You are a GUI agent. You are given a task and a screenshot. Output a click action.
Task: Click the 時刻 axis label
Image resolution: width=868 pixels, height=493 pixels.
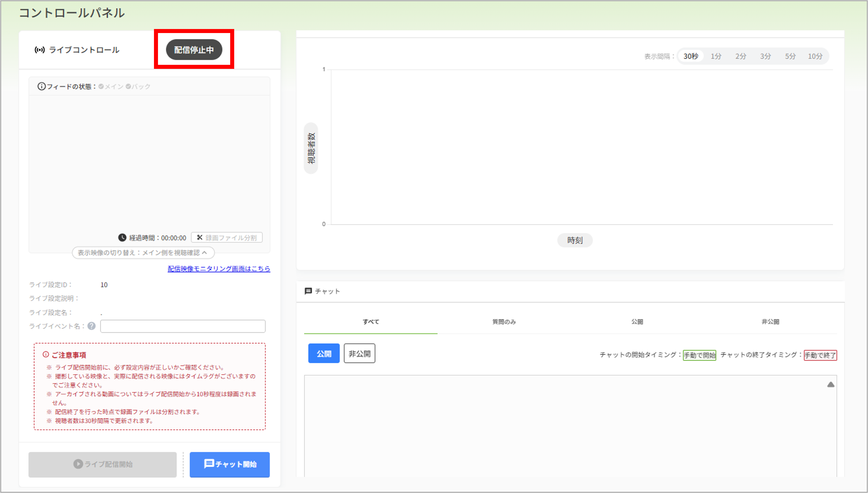point(575,240)
